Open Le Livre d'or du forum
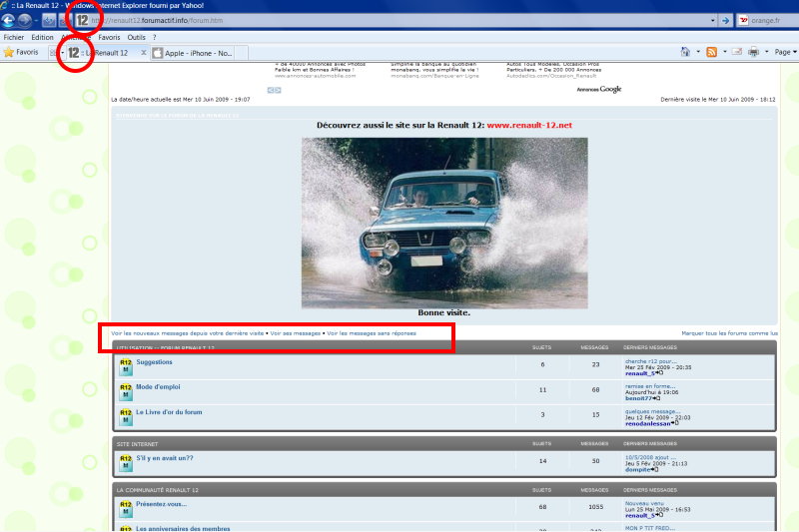This screenshot has width=799, height=532. pos(169,412)
